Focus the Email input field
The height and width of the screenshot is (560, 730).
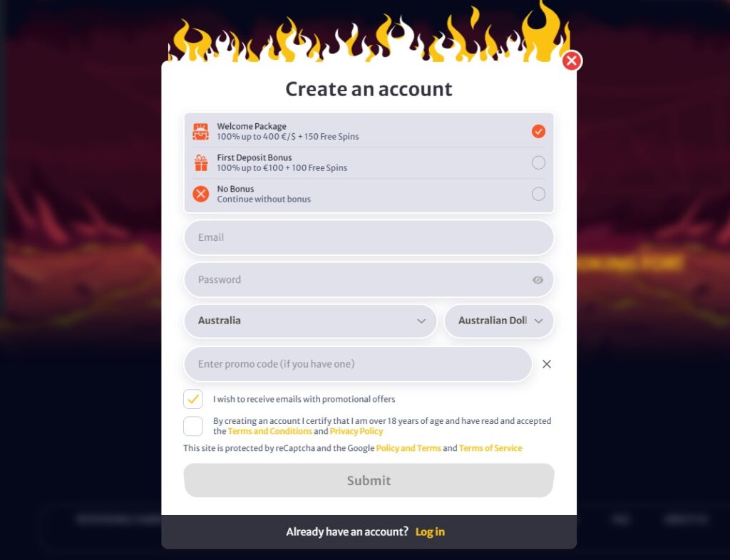(369, 238)
